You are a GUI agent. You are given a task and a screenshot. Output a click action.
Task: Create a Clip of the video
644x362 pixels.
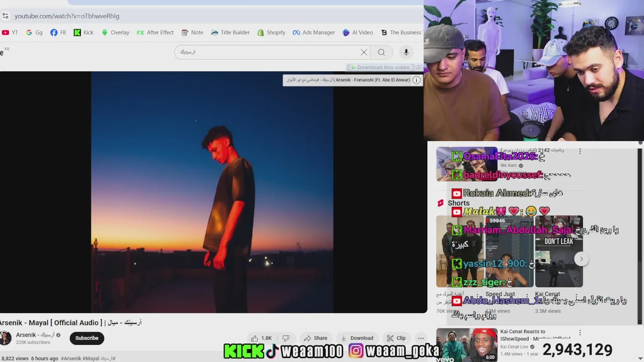[x=396, y=338]
